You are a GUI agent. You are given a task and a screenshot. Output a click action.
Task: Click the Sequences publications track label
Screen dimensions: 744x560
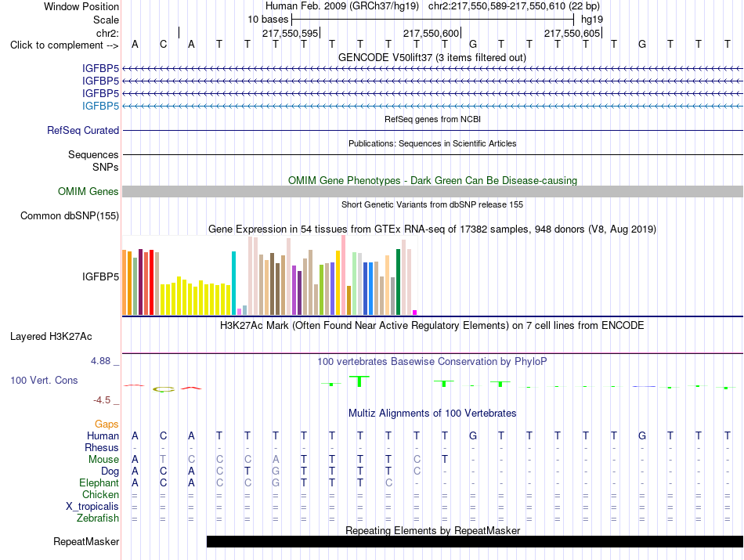click(93, 154)
